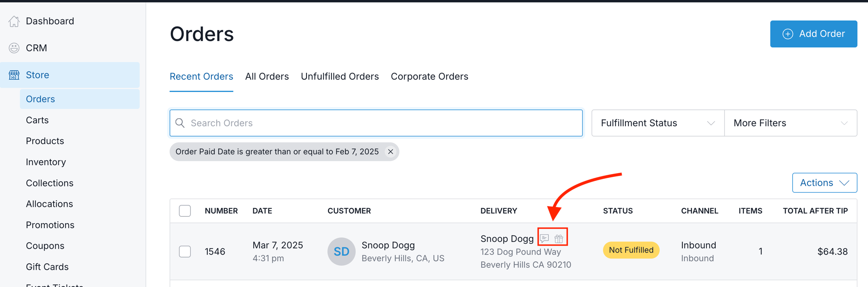Open the Fulfillment Status dropdown
Screen dimensions: 868x287
658,123
